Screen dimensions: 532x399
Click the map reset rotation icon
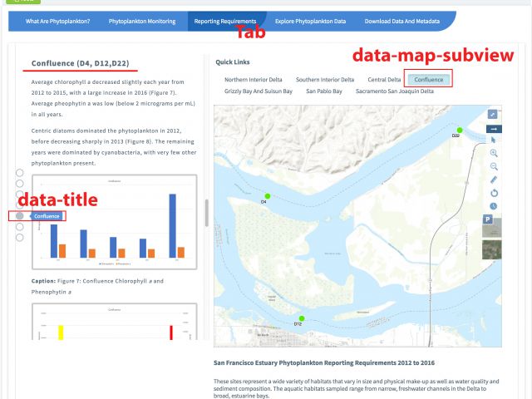493,193
